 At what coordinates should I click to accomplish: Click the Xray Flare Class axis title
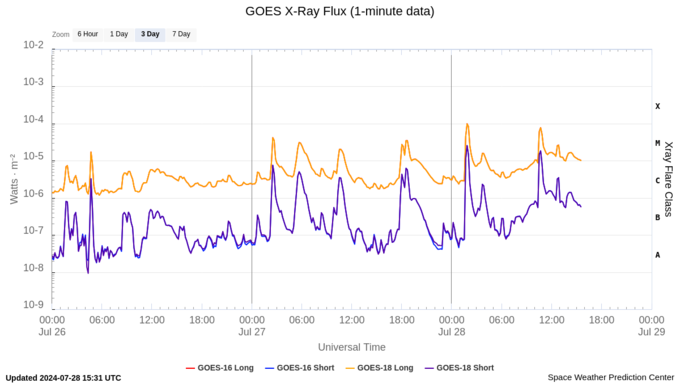(668, 179)
